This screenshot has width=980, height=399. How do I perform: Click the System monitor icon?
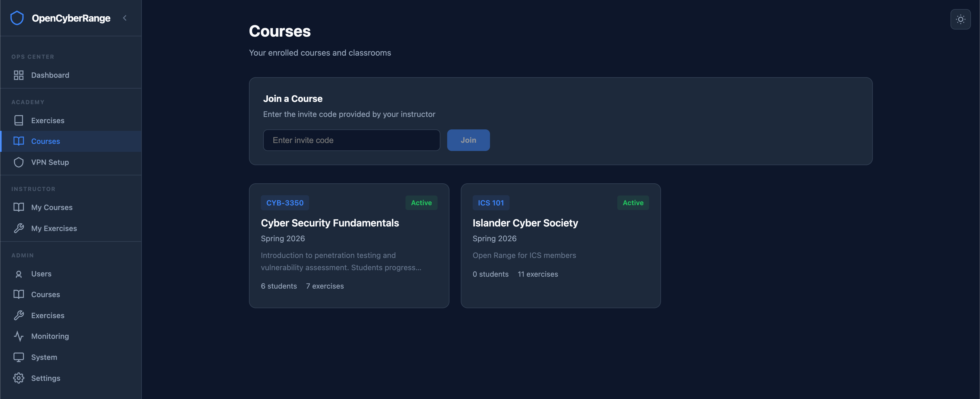pyautogui.click(x=19, y=357)
